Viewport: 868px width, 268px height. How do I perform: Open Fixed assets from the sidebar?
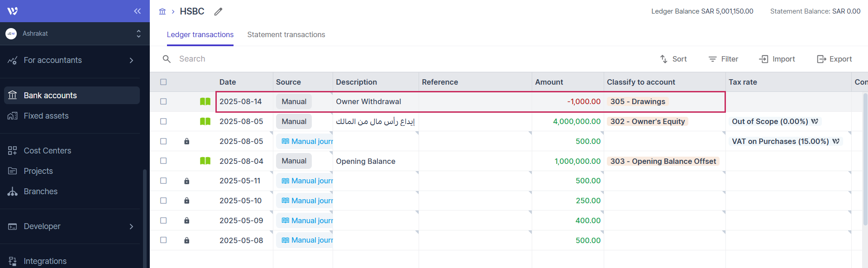(x=46, y=116)
